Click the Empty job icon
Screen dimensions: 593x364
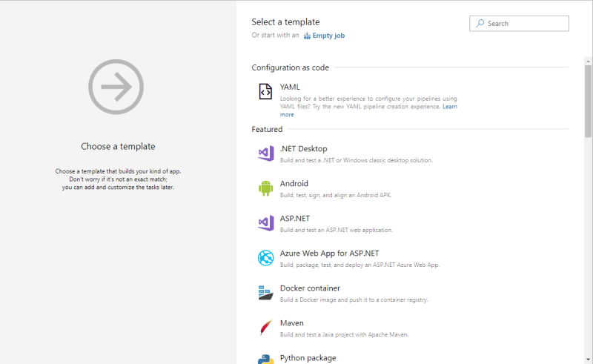click(307, 36)
